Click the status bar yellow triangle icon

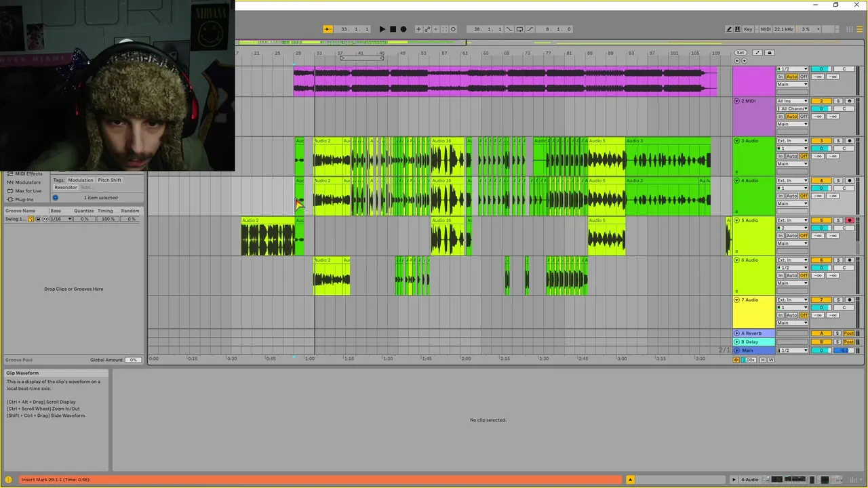[630, 480]
